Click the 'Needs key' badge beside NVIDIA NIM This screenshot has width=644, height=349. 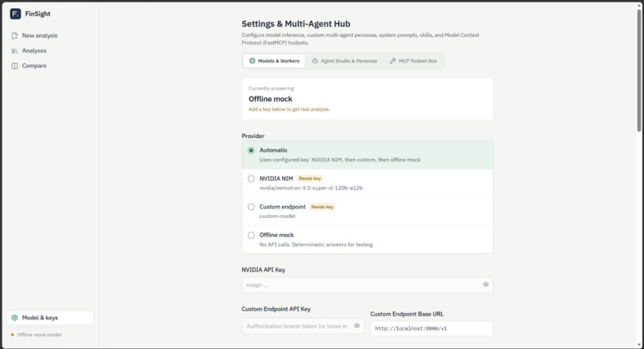coord(310,179)
